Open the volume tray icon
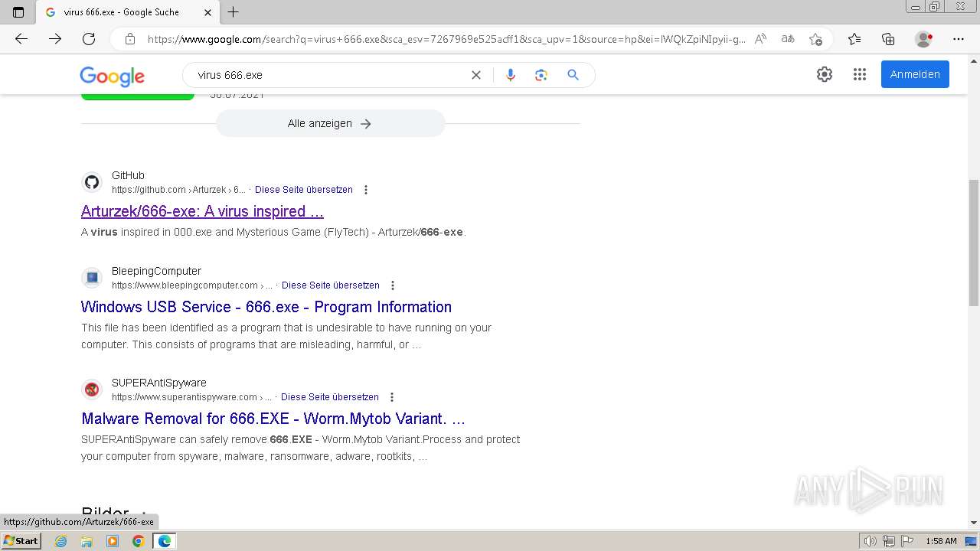The height and width of the screenshot is (551, 980). click(x=870, y=541)
